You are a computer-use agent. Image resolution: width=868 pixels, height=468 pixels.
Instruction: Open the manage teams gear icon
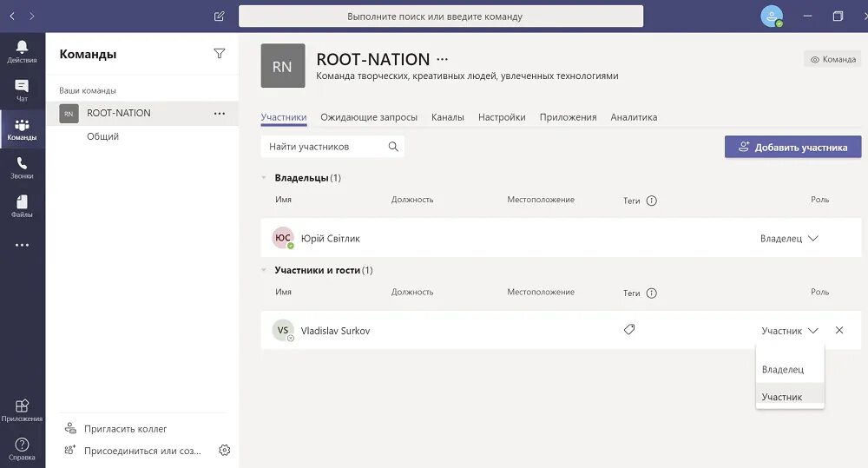click(x=224, y=450)
